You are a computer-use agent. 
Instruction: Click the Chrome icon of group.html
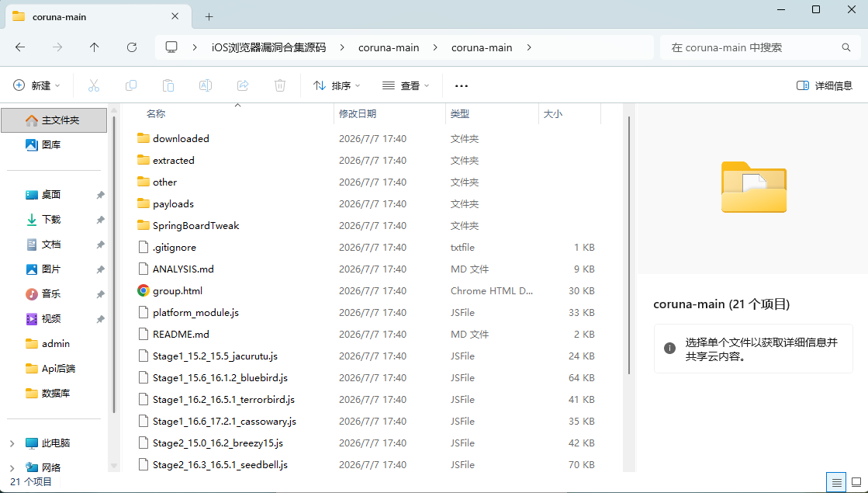144,290
